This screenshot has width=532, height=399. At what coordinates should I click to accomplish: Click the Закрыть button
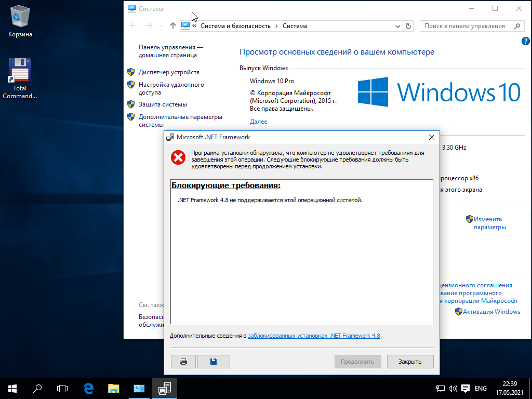(x=410, y=362)
